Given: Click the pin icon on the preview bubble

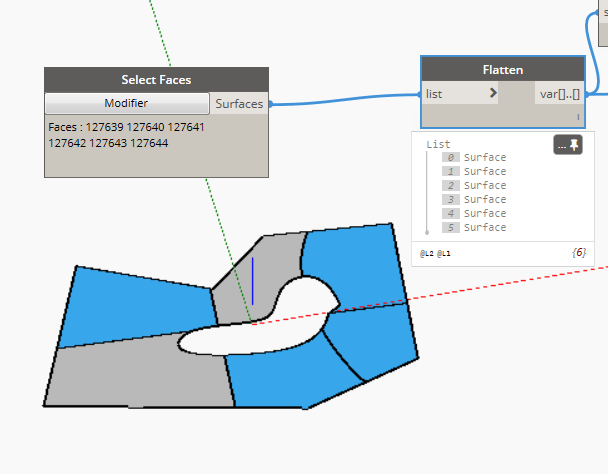Looking at the screenshot, I should tap(575, 146).
